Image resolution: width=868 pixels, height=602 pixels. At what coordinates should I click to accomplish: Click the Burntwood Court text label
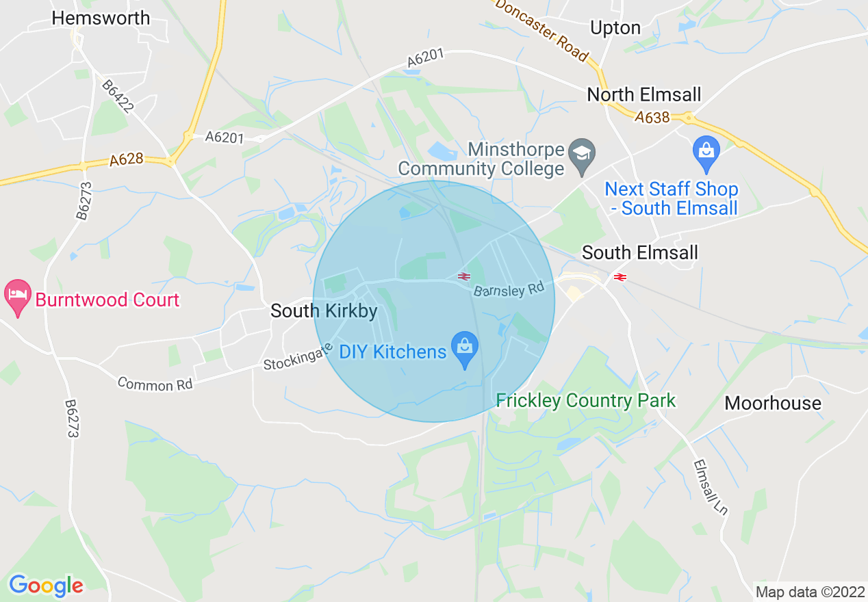[107, 300]
